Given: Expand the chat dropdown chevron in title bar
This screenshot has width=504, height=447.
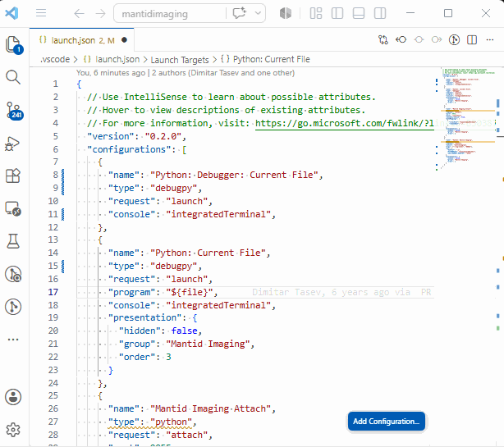Looking at the screenshot, I should [x=258, y=13].
